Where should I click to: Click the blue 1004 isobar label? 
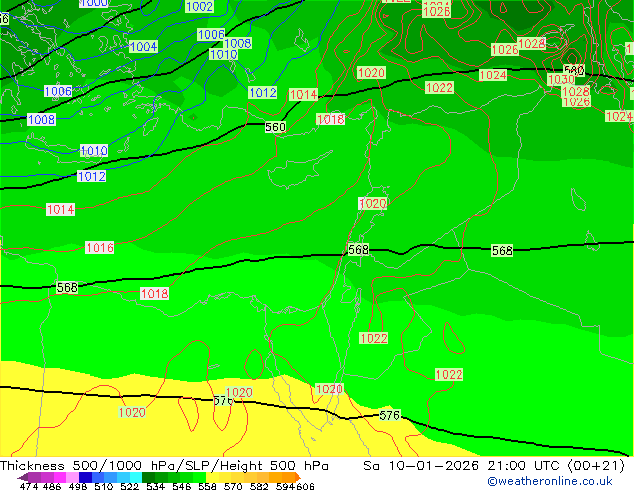click(x=144, y=46)
